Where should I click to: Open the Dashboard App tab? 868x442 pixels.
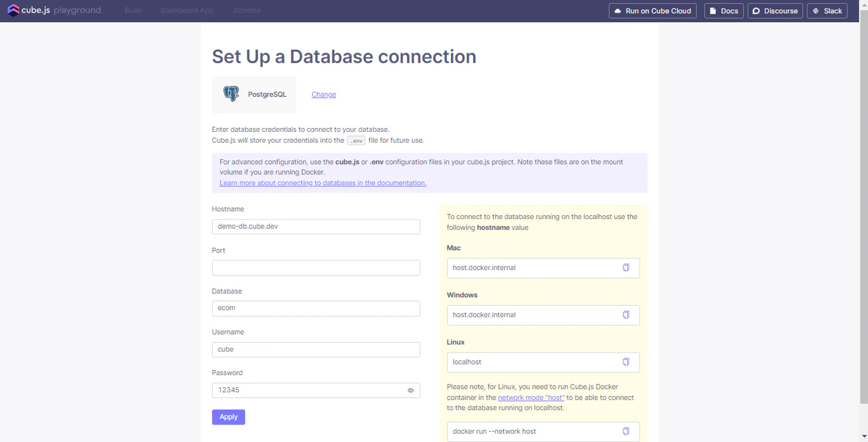187,10
